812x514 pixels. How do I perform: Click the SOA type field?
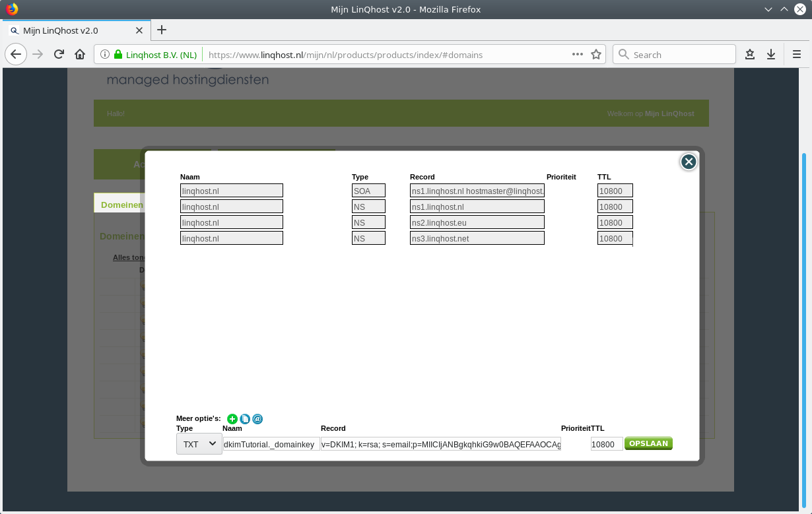(x=368, y=191)
